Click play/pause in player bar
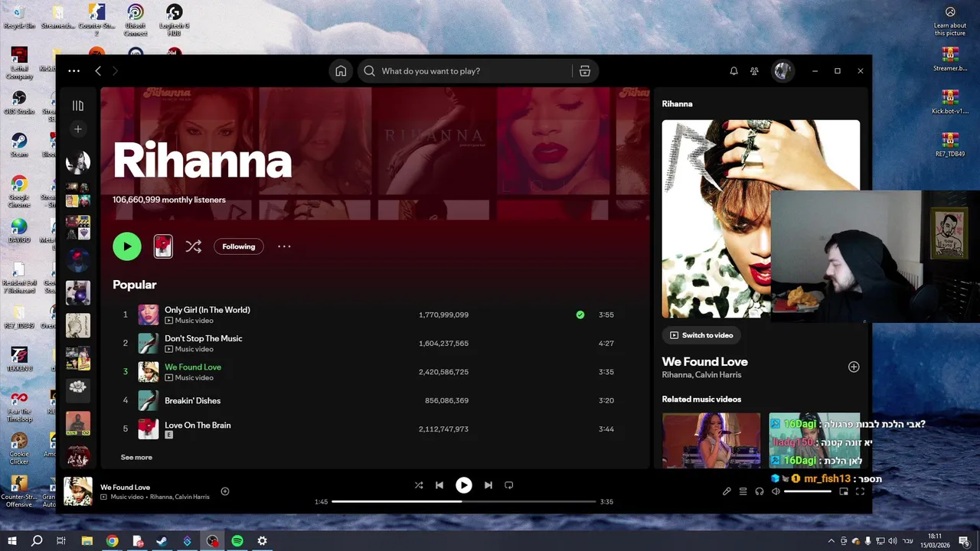The width and height of the screenshot is (980, 551). click(464, 485)
